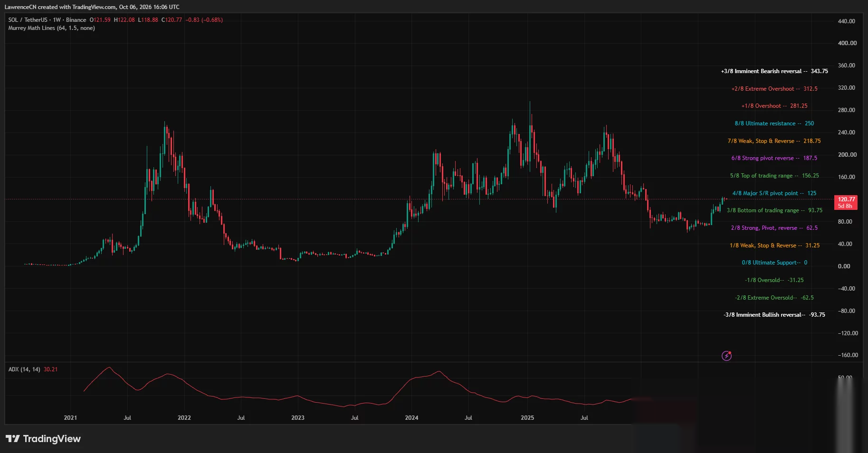The height and width of the screenshot is (453, 868).
Task: Click the LawrenceCN created with TradingView.com header
Action: coord(92,7)
